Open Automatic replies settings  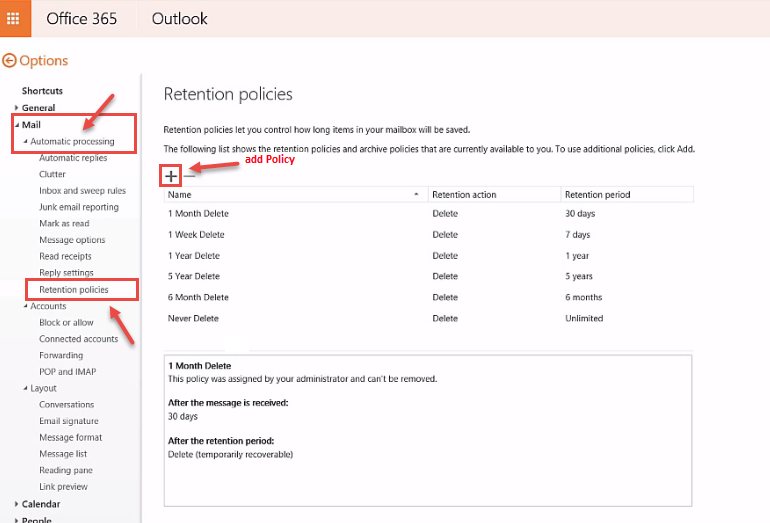point(73,158)
